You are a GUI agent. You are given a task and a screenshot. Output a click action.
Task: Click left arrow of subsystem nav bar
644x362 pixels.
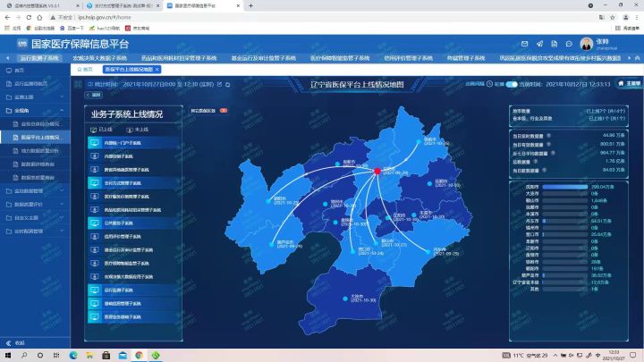(7, 58)
